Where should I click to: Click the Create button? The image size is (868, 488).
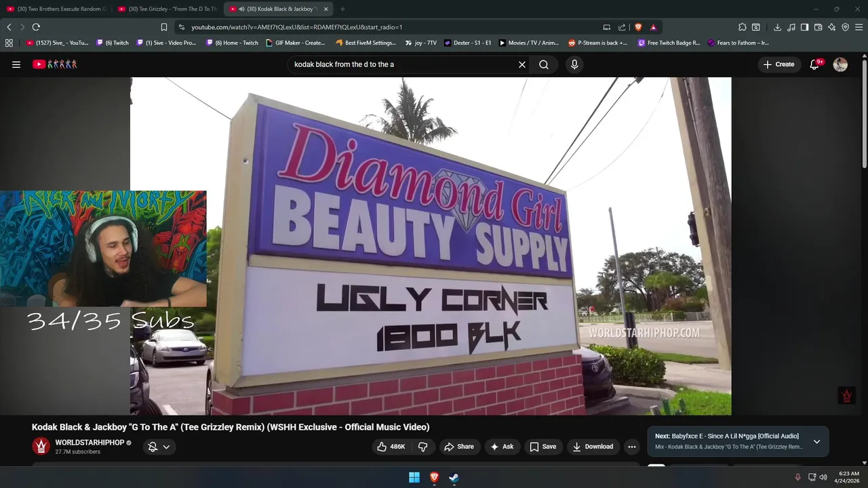point(778,64)
